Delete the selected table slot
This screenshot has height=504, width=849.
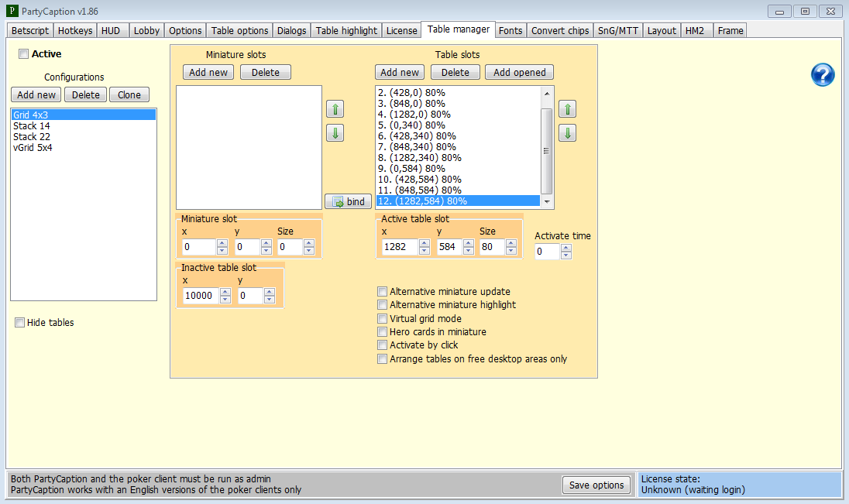(455, 73)
